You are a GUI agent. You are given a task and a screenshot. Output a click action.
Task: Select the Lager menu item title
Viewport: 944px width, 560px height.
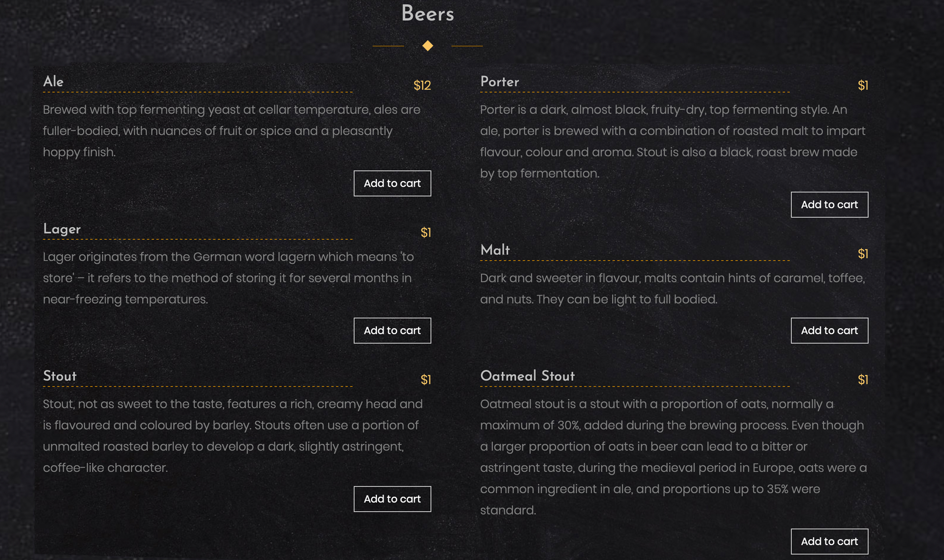pyautogui.click(x=62, y=229)
